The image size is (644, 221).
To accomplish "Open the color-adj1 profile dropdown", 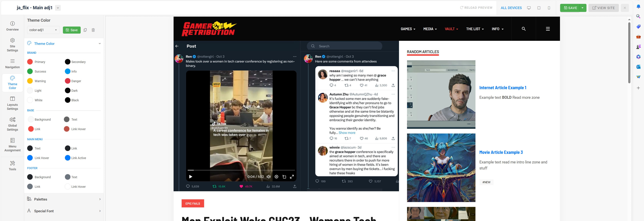I will [43, 30].
